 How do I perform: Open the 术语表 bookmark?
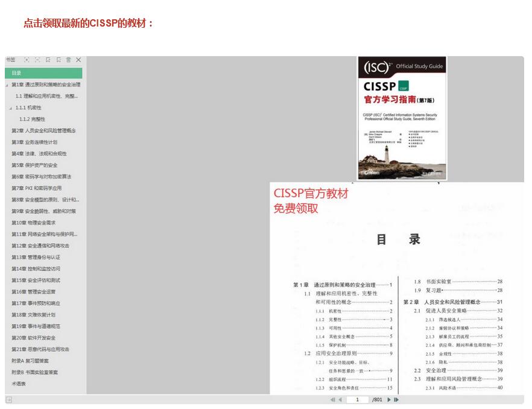point(19,384)
